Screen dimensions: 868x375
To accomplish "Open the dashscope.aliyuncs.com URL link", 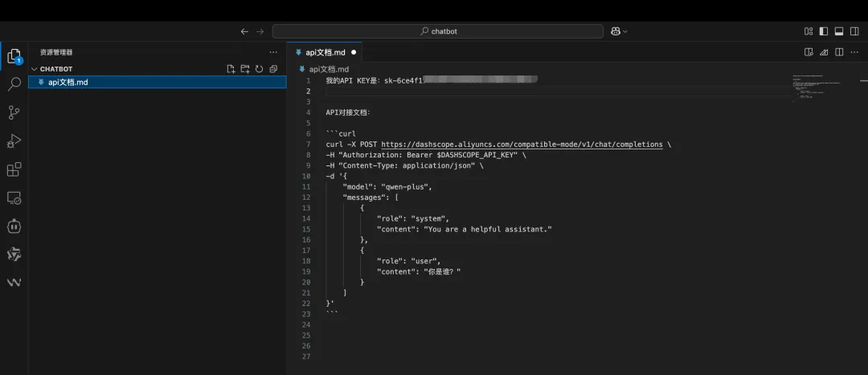I will pyautogui.click(x=522, y=145).
